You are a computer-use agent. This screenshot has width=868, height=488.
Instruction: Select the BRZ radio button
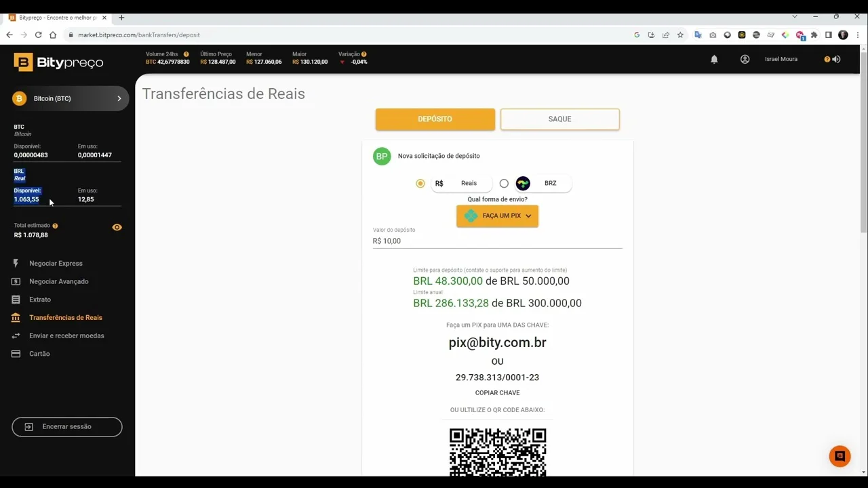click(x=504, y=184)
